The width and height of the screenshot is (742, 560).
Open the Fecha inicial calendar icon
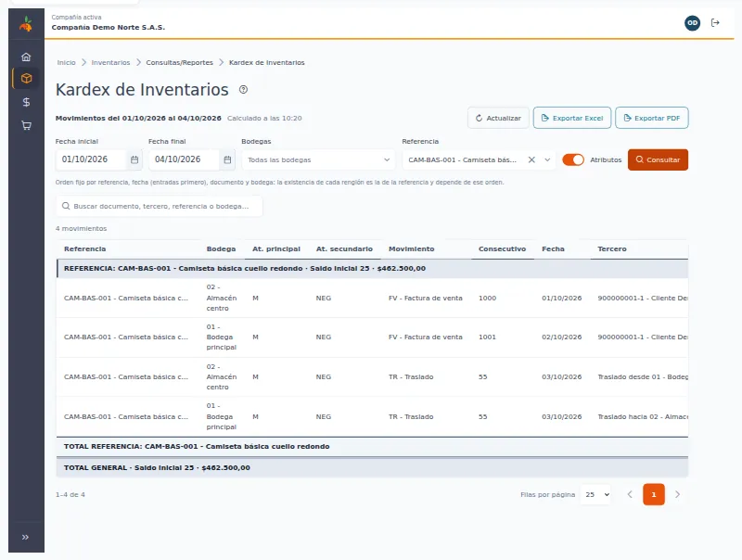[x=134, y=159]
